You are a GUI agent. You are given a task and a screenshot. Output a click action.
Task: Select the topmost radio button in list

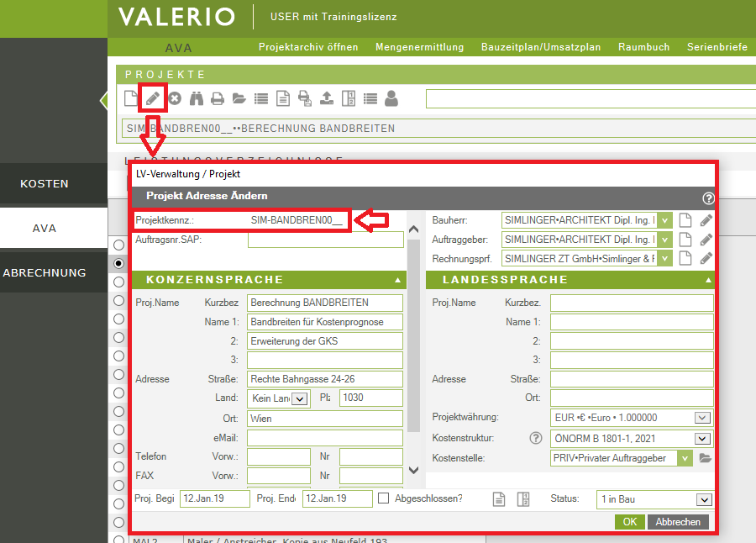pos(118,245)
